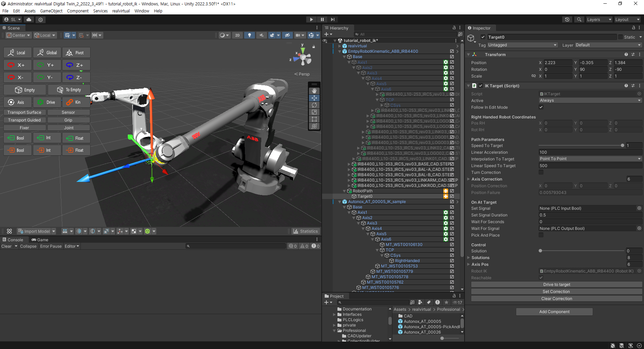The height and width of the screenshot is (349, 644).
Task: Click the Add Component button
Action: (554, 312)
